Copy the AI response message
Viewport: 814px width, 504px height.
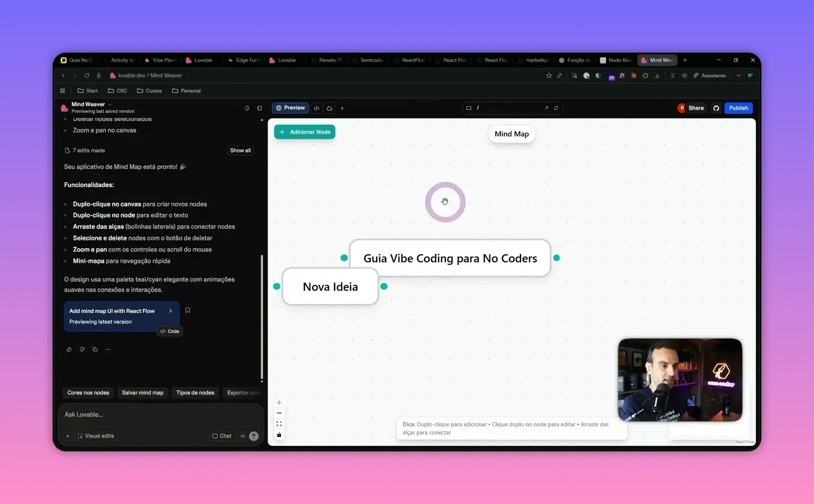[95, 349]
